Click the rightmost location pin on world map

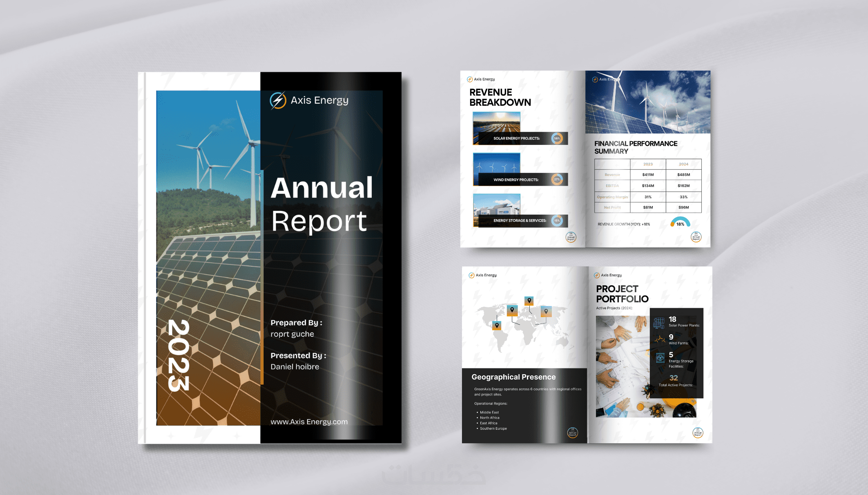[546, 312]
